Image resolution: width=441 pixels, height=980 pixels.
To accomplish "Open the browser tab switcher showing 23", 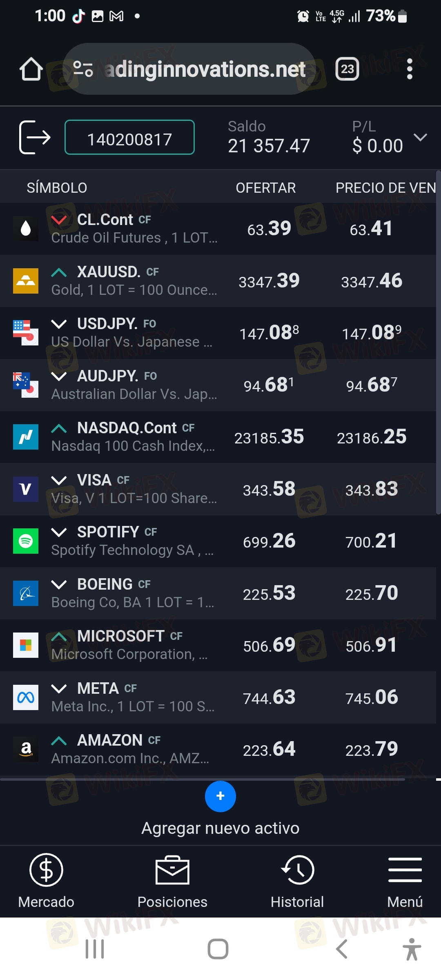I will click(347, 69).
